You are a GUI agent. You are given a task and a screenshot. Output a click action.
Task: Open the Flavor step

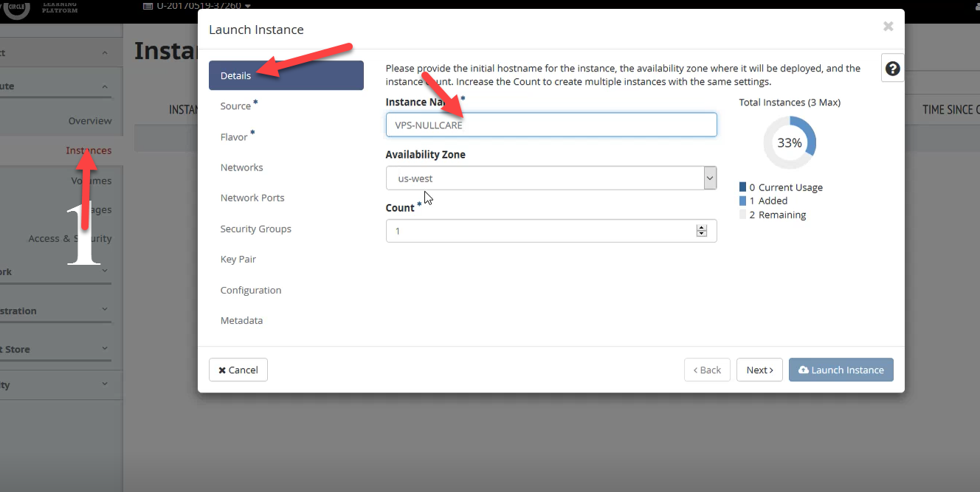tap(234, 137)
